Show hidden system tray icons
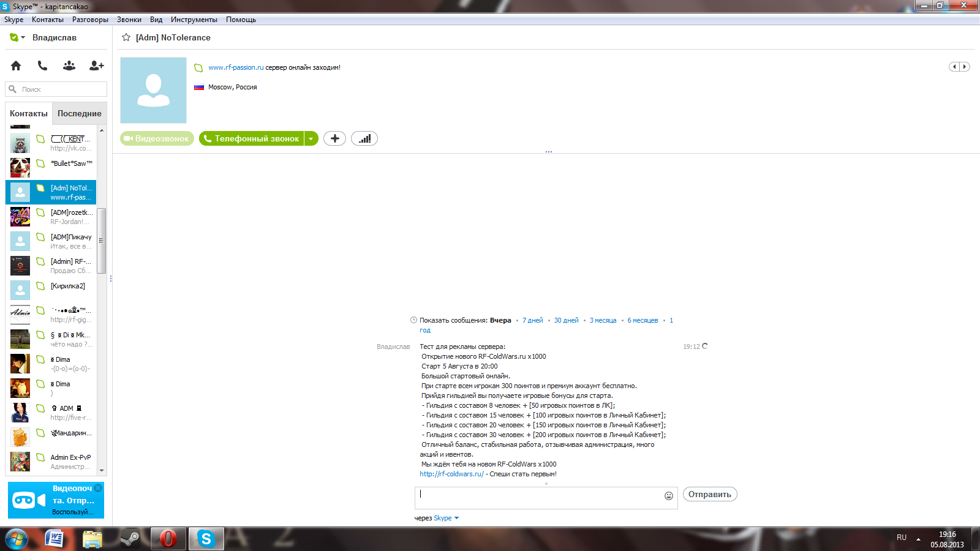The image size is (980, 551). click(918, 539)
